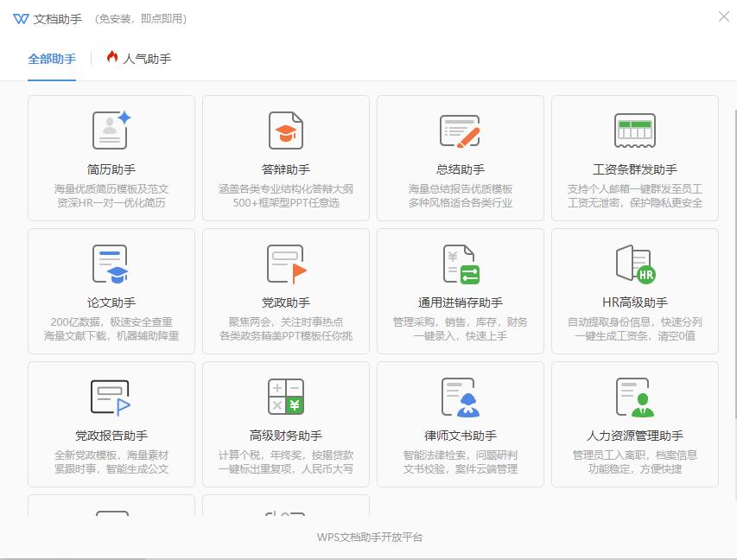Click the HR高级助手 green HR icon
The width and height of the screenshot is (737, 560).
635,264
